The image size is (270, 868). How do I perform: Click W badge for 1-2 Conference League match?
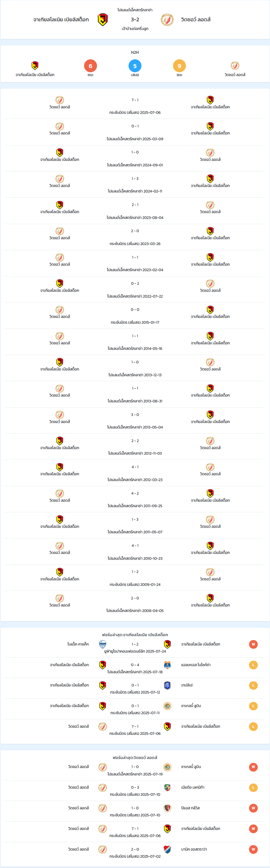[x=253, y=644]
